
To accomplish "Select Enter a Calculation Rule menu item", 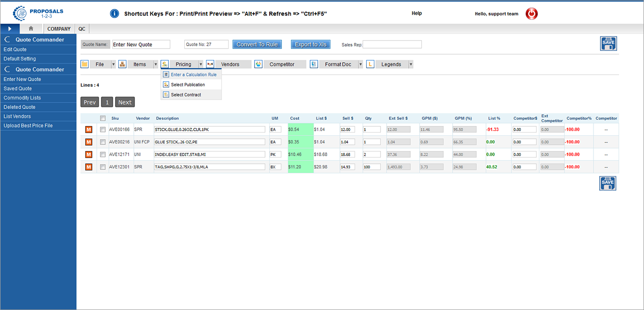I will pyautogui.click(x=193, y=75).
